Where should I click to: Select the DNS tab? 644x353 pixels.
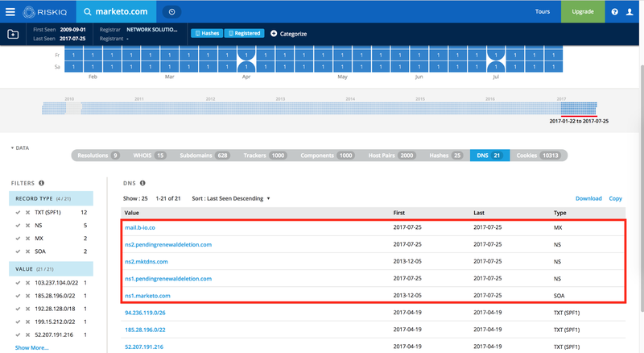(x=489, y=156)
